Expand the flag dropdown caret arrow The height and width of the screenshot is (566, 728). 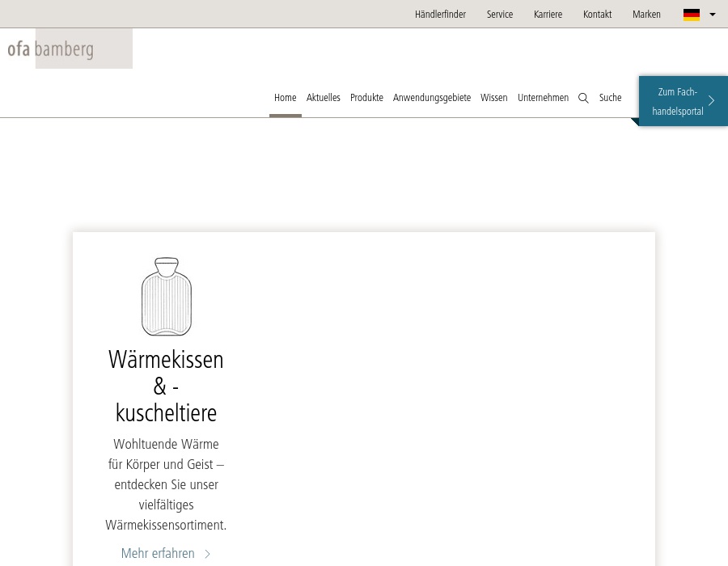coord(713,15)
